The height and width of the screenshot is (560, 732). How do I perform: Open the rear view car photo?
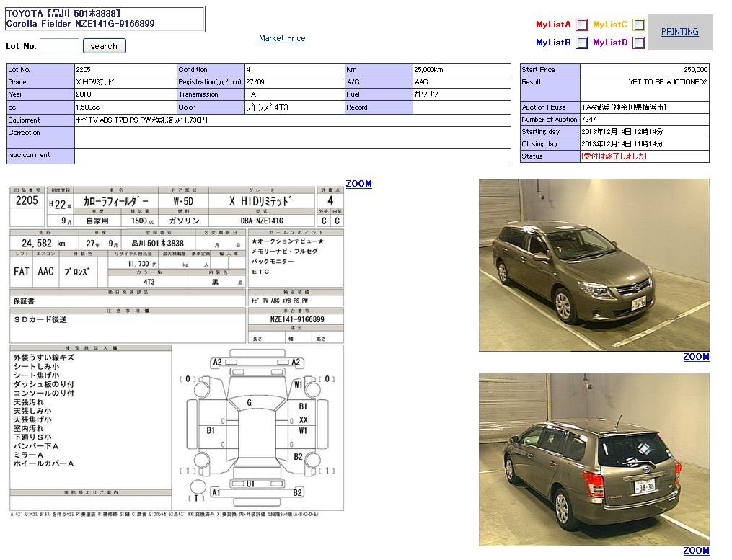[x=594, y=459]
